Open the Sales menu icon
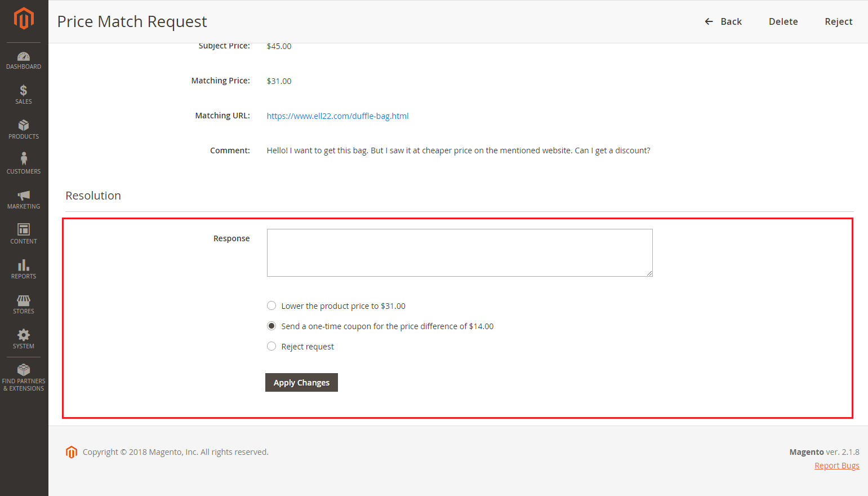Viewport: 868px width, 496px height. pos(24,95)
